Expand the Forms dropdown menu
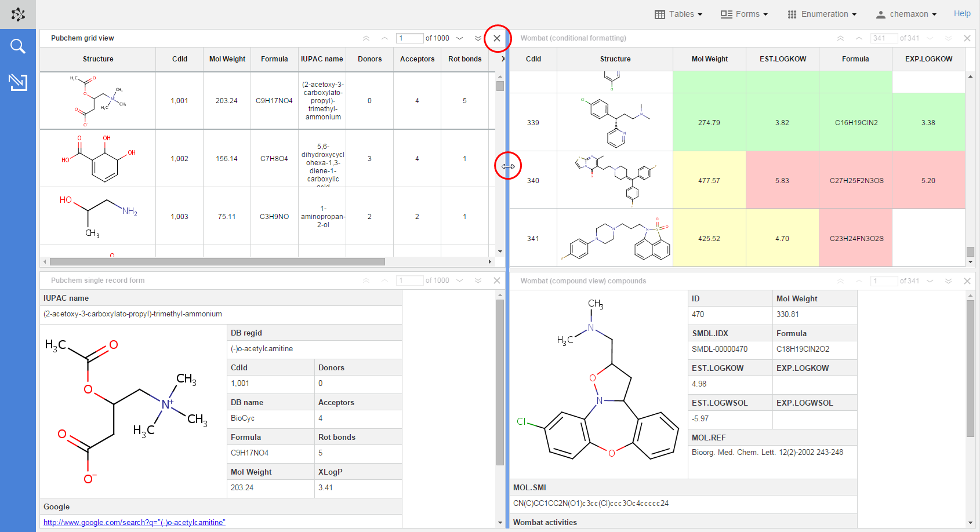980x532 pixels. pos(744,14)
